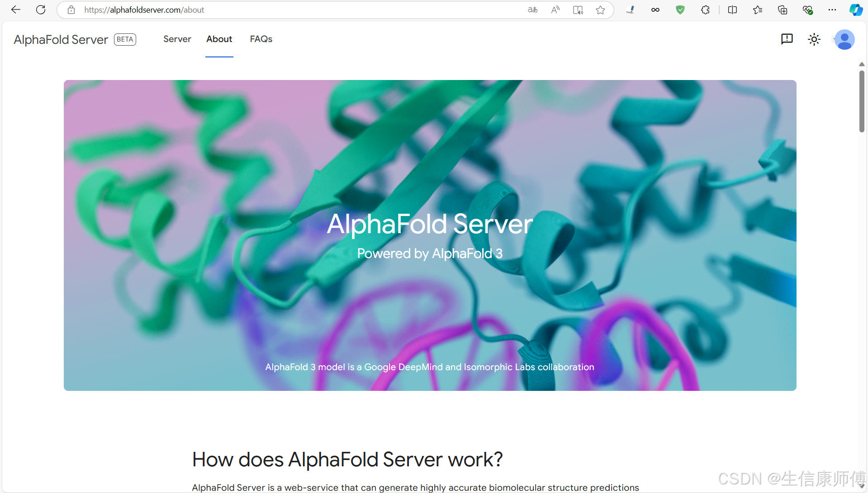This screenshot has height=493, width=868.
Task: Open the Server tab
Action: point(177,39)
